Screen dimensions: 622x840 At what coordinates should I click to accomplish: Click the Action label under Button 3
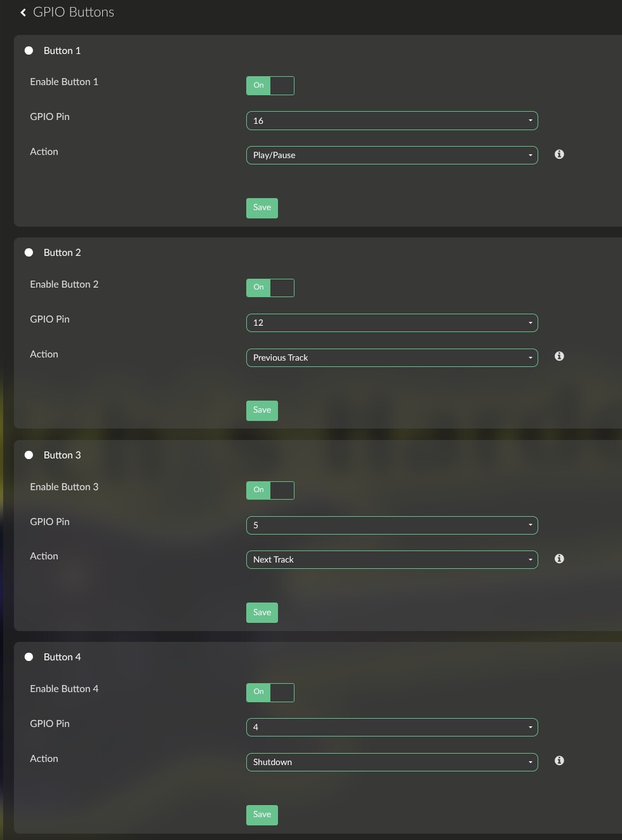(x=44, y=556)
